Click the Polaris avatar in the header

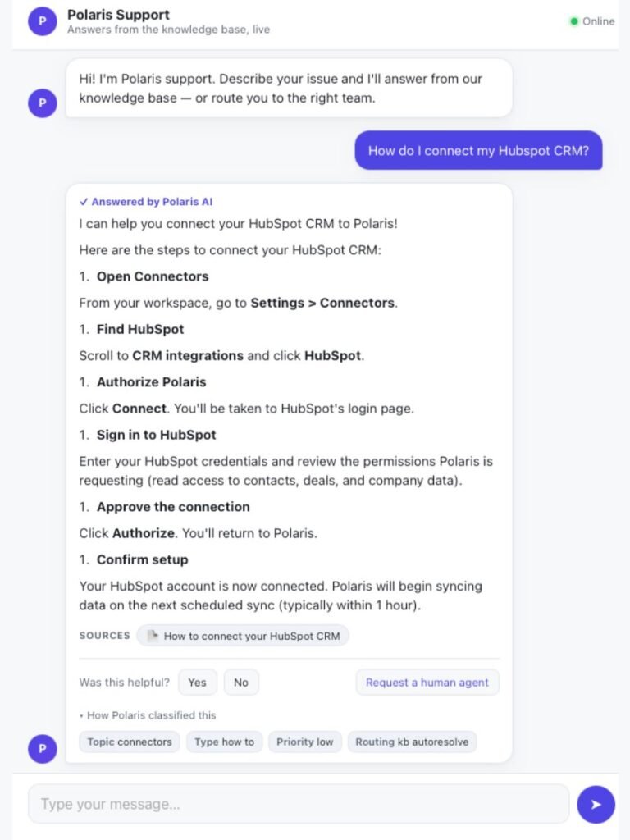pos(43,21)
